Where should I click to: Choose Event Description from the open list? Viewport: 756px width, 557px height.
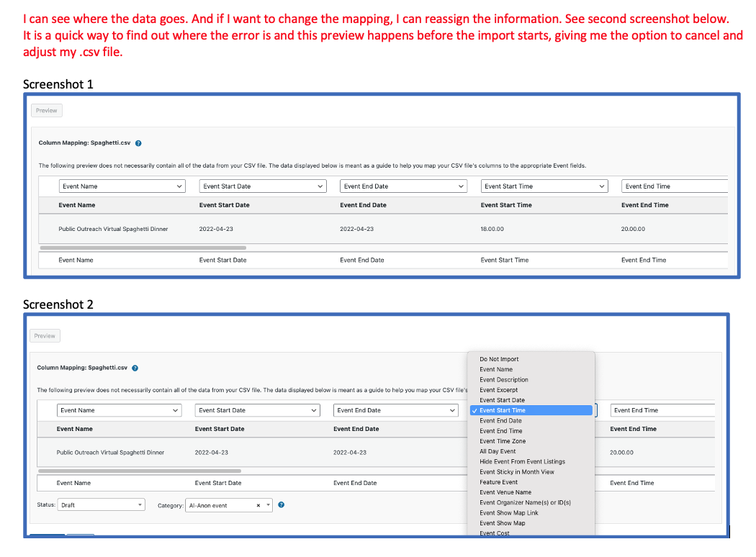pyautogui.click(x=531, y=380)
